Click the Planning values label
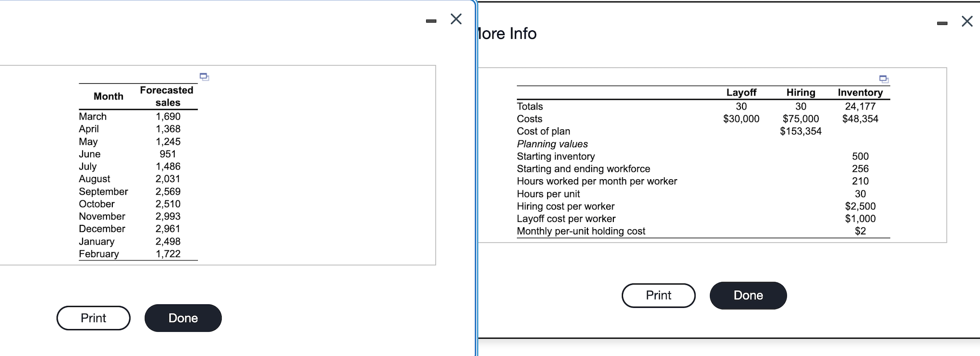The image size is (980, 356). pyautogui.click(x=552, y=144)
